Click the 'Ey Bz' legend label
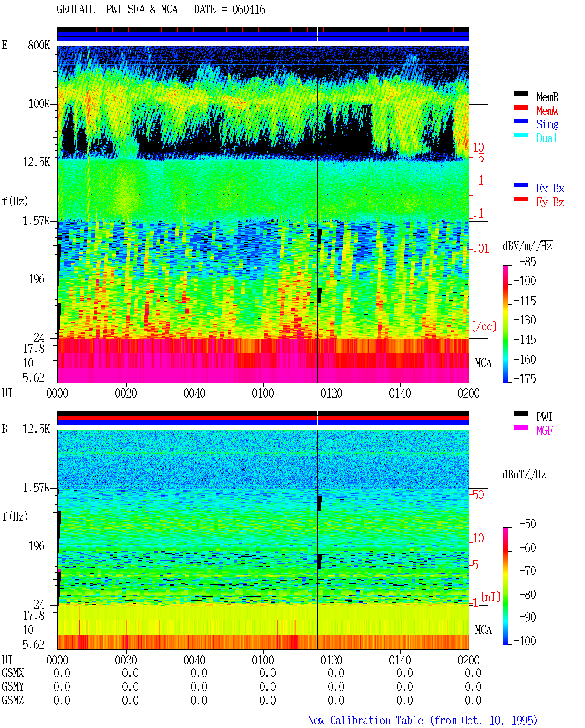This screenshot has height=728, width=585. (x=550, y=202)
